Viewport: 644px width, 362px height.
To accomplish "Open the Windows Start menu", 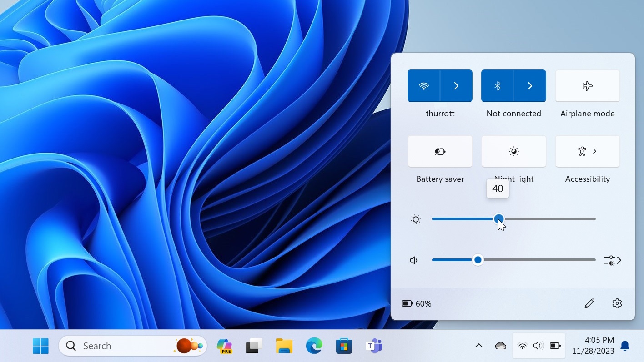I will point(40,346).
